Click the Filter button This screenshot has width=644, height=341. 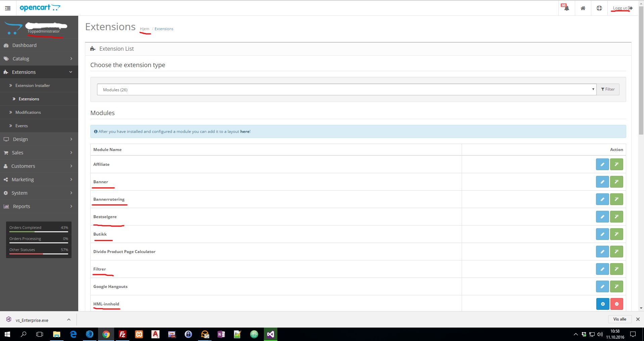(x=608, y=89)
